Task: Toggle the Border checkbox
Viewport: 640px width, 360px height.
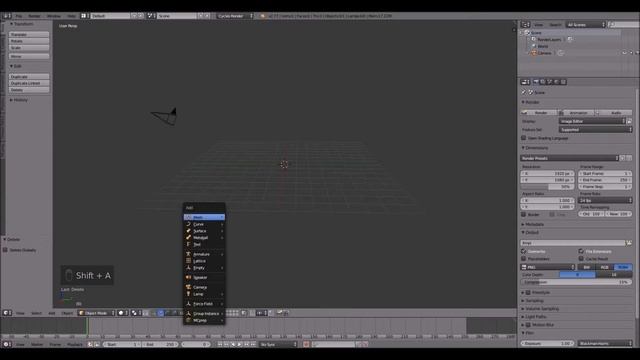Action: click(524, 214)
